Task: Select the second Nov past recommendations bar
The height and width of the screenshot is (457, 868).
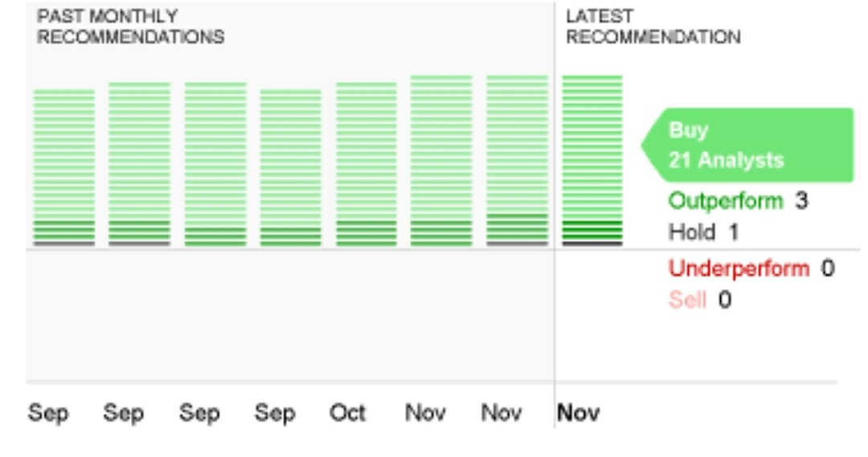Action: coord(517,161)
